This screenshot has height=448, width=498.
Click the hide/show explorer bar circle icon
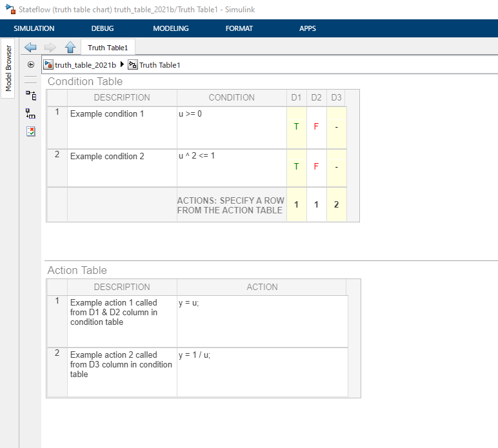(x=30, y=64)
